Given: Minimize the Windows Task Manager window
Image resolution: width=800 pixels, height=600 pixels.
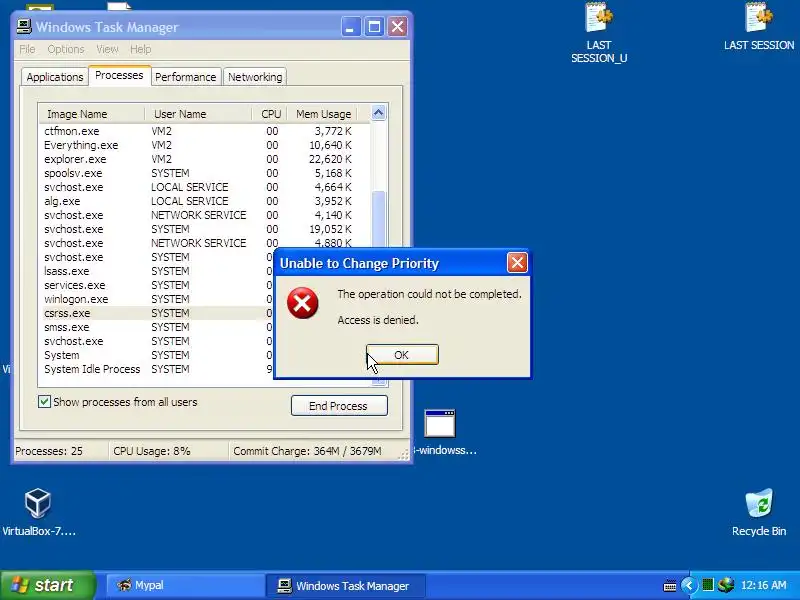Looking at the screenshot, I should point(351,27).
